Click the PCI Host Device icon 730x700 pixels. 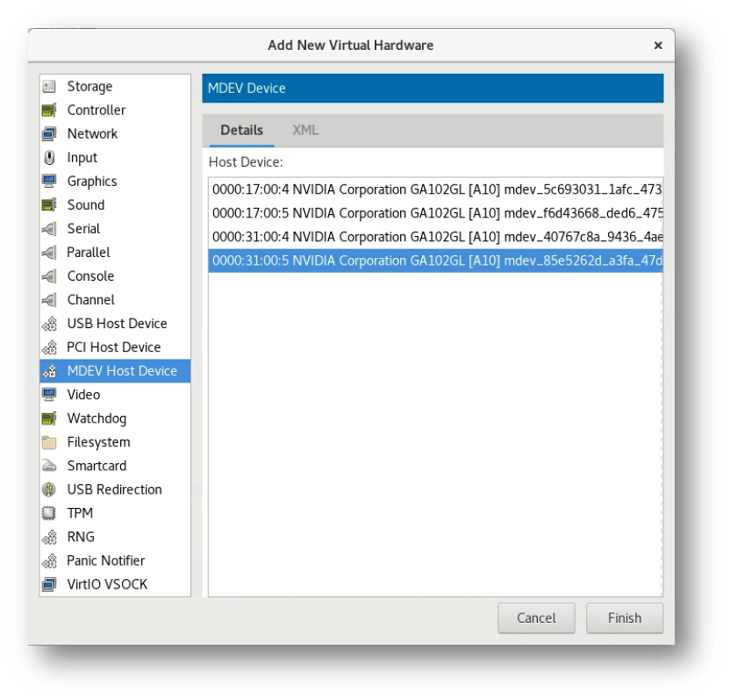(49, 347)
